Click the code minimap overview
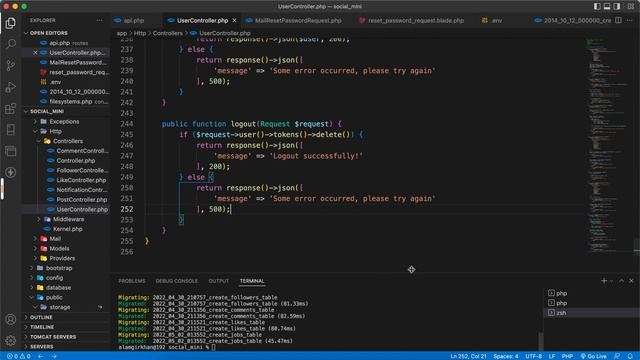This screenshot has width=640, height=360. pos(609,147)
